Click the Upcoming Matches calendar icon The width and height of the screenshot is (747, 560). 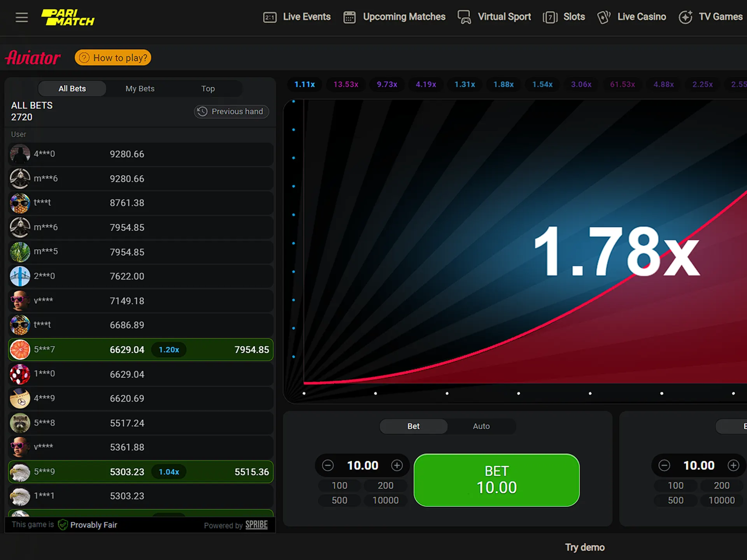(x=349, y=17)
